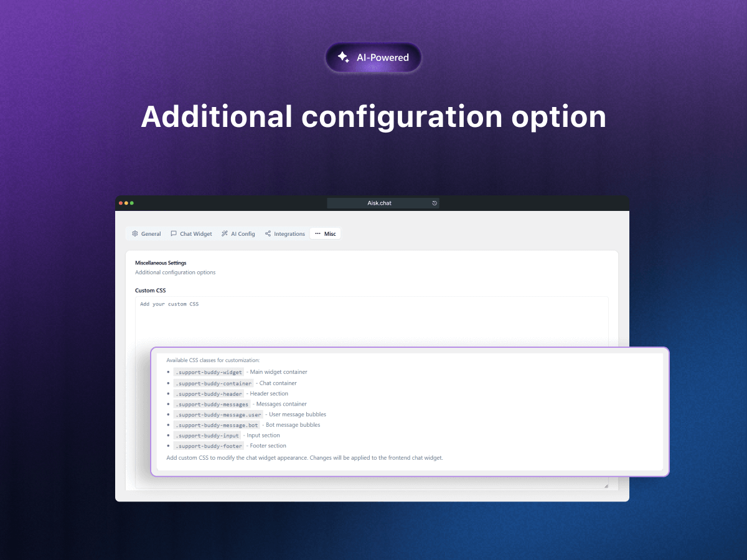Click into the Custom CSS text area
747x560 pixels.
[372, 321]
